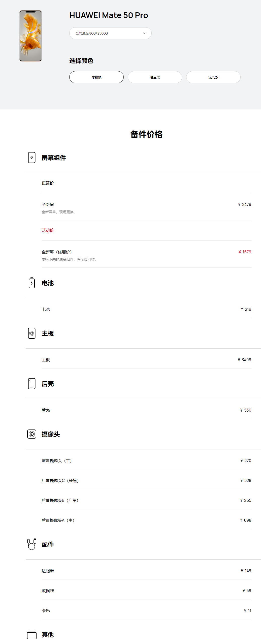Click the 屏幕组件 section heading
The width and height of the screenshot is (261, 644).
(54, 158)
